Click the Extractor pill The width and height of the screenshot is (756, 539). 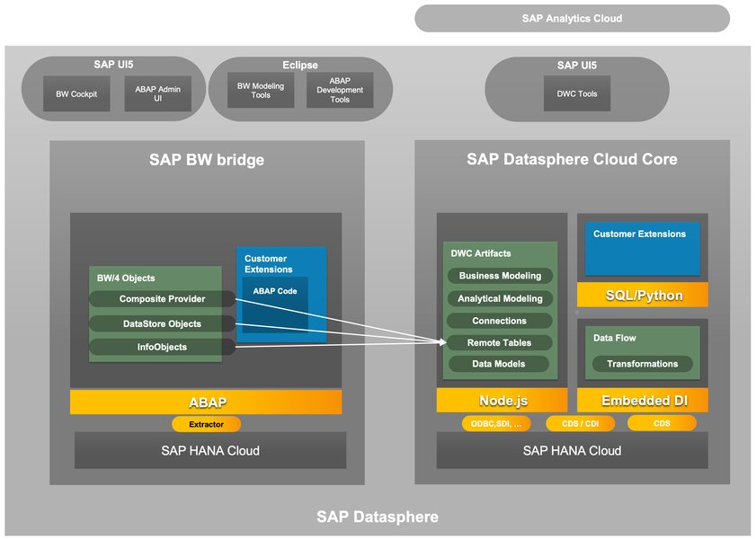pyautogui.click(x=207, y=424)
